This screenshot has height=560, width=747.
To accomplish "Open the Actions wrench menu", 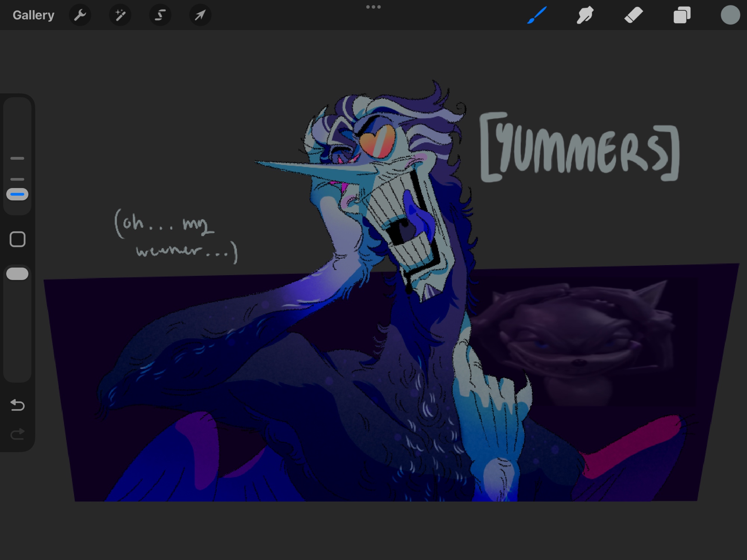I will point(80,15).
